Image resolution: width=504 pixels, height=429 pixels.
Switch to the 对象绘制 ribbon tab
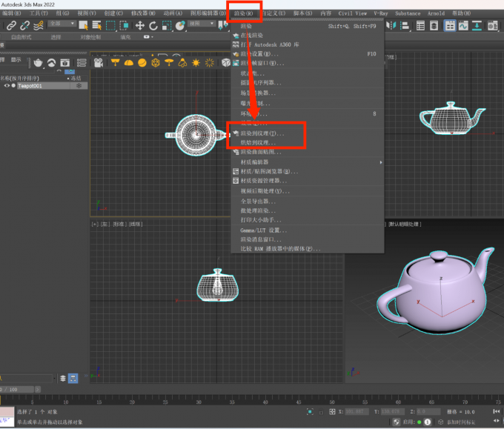pyautogui.click(x=90, y=37)
